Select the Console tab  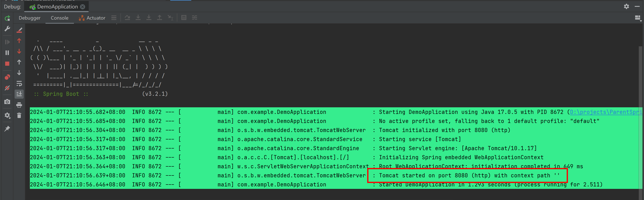pos(59,18)
